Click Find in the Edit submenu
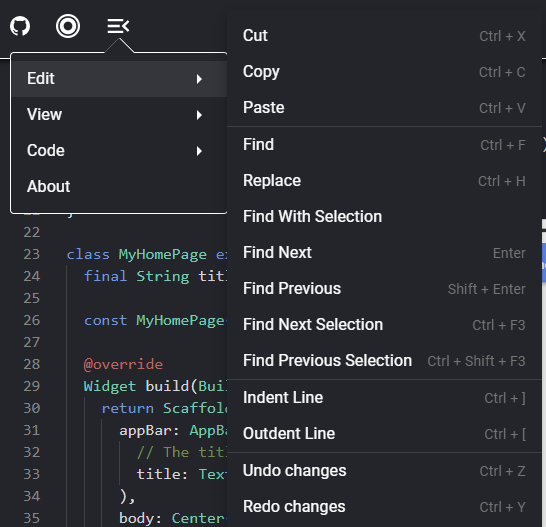Viewport: 546px width, 527px height. 384,145
